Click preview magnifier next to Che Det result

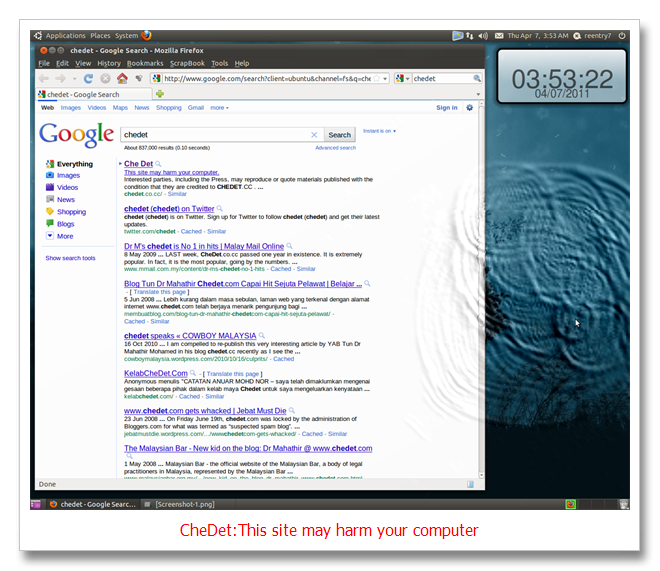158,164
